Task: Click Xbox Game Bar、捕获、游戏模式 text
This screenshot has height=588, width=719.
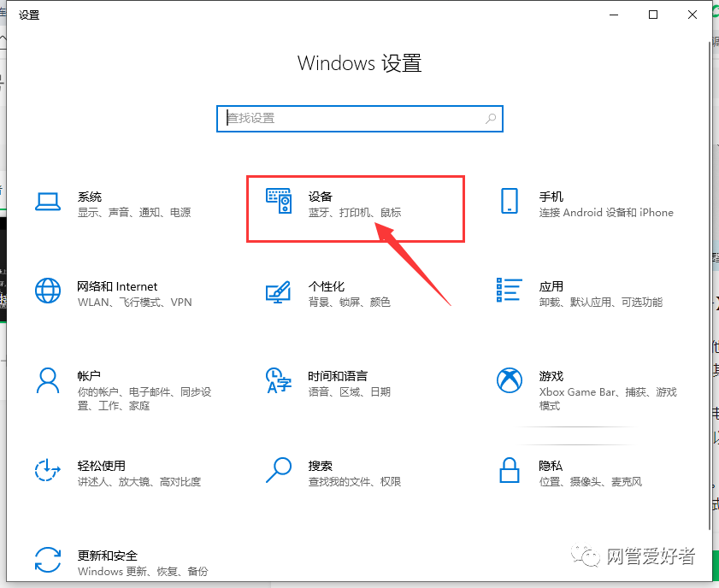Action: click(608, 399)
